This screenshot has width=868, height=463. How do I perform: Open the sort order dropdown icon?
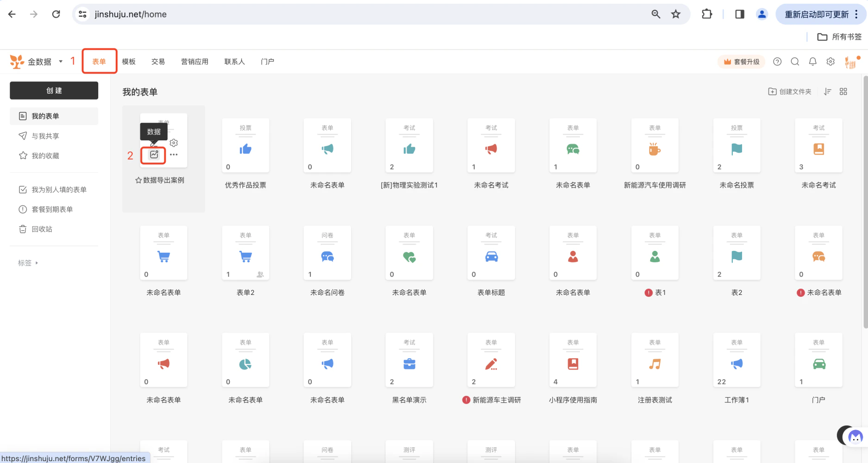pos(827,92)
